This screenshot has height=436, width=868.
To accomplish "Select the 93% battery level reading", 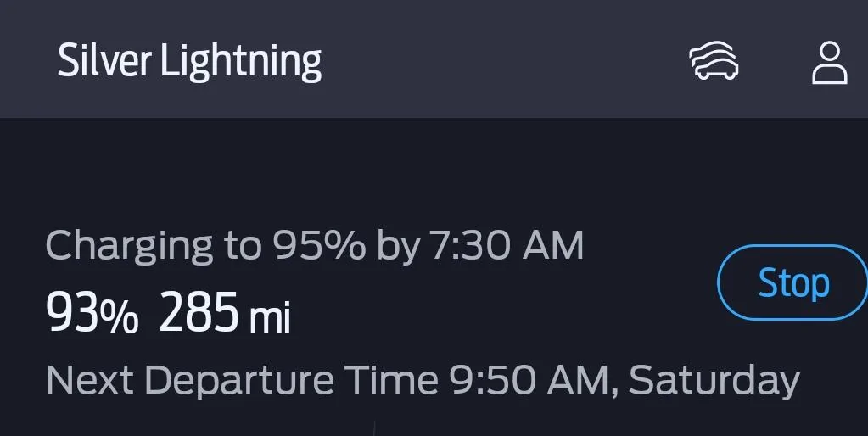I will pos(92,313).
